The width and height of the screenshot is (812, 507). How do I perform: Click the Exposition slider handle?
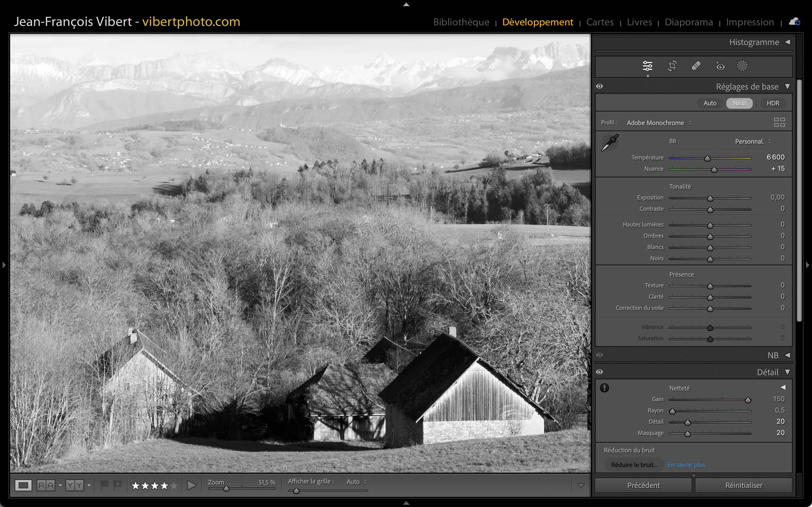coord(710,199)
